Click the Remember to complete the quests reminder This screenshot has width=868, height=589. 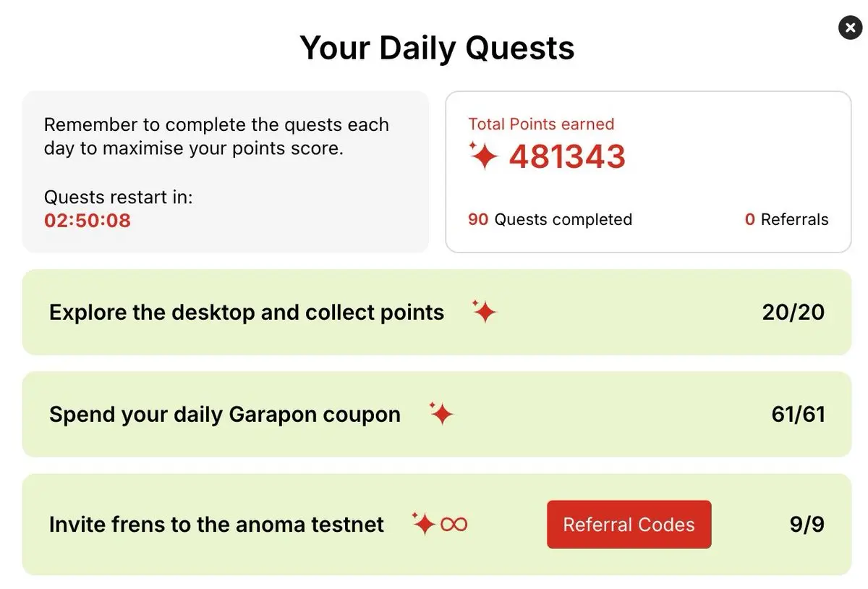[x=216, y=136]
